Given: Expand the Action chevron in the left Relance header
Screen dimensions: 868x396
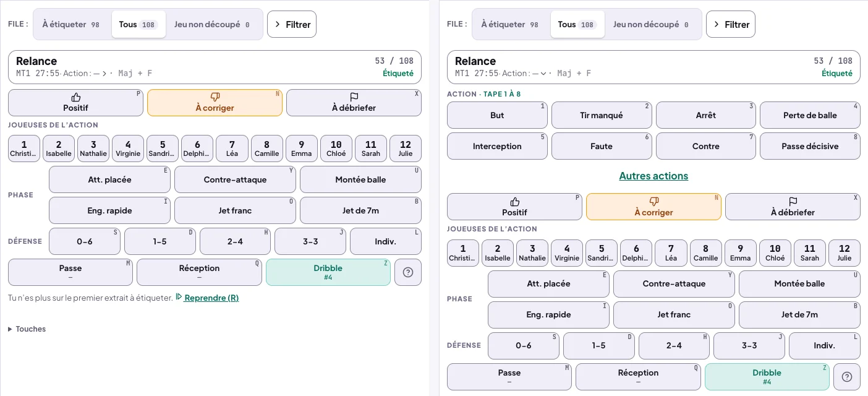Looking at the screenshot, I should [104, 74].
